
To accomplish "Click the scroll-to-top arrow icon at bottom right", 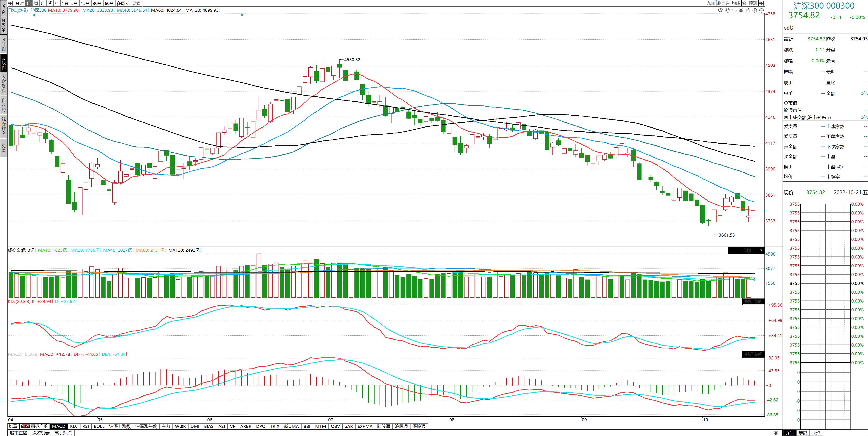I will (775, 433).
